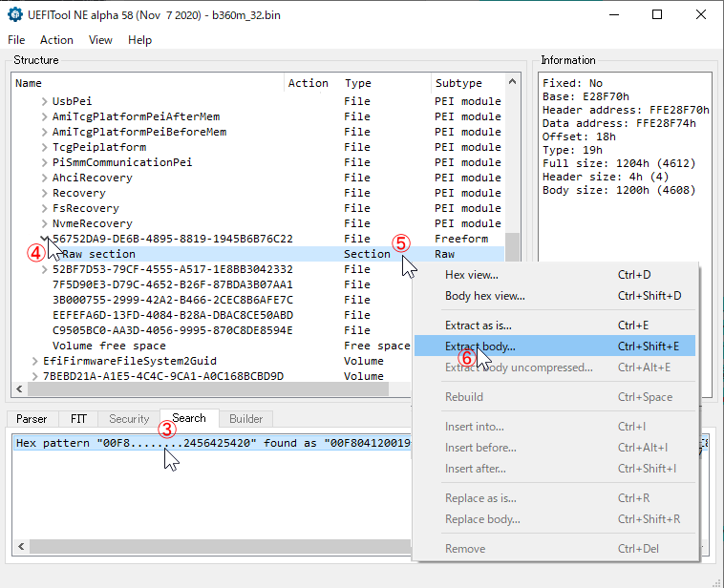Select the Hex pattern search result
This screenshot has height=588, width=724.
pyautogui.click(x=210, y=444)
